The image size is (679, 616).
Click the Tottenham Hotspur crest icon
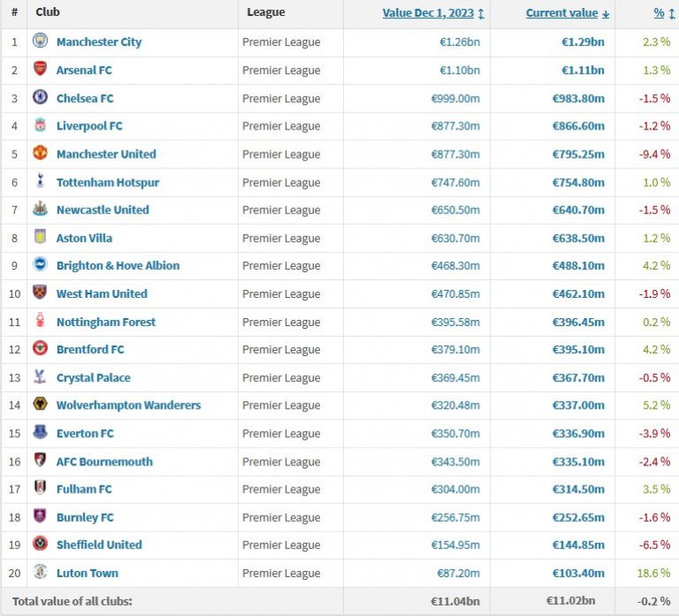(40, 182)
